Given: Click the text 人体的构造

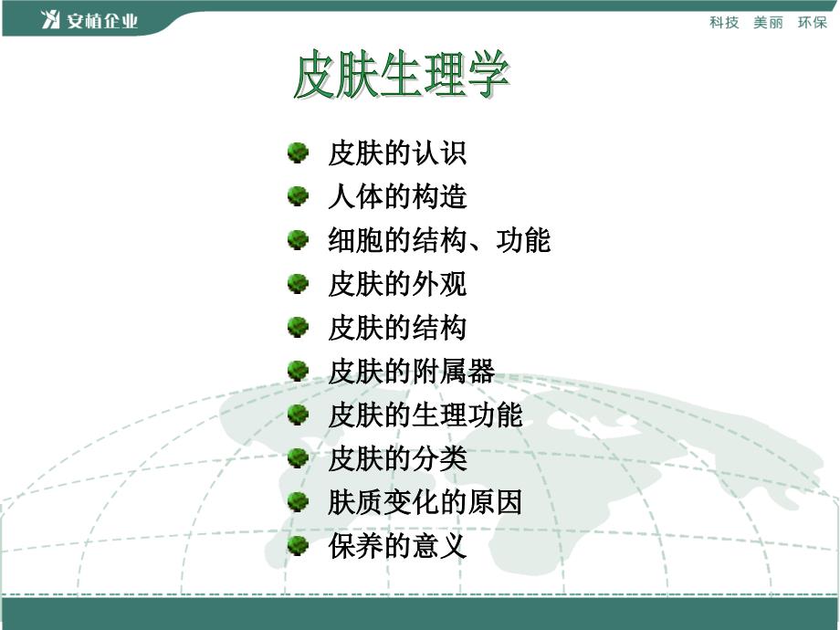Looking at the screenshot, I should 397,196.
